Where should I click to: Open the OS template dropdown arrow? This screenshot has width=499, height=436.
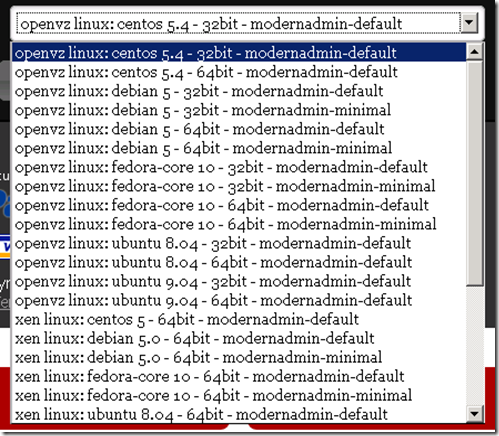pos(469,23)
